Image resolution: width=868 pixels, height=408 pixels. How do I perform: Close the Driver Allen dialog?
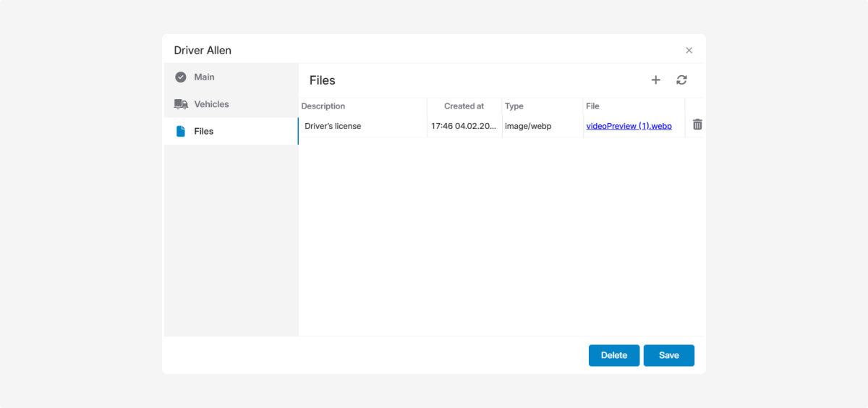click(689, 51)
